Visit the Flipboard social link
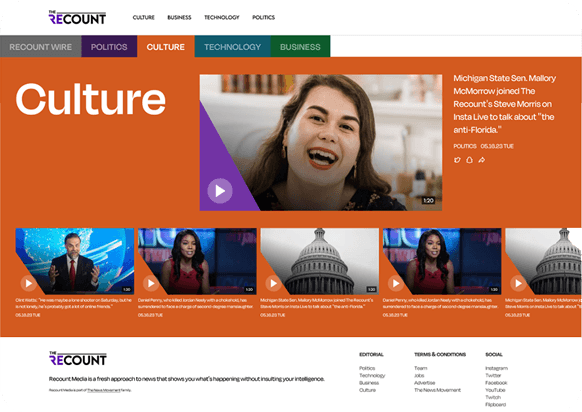 pyautogui.click(x=495, y=405)
